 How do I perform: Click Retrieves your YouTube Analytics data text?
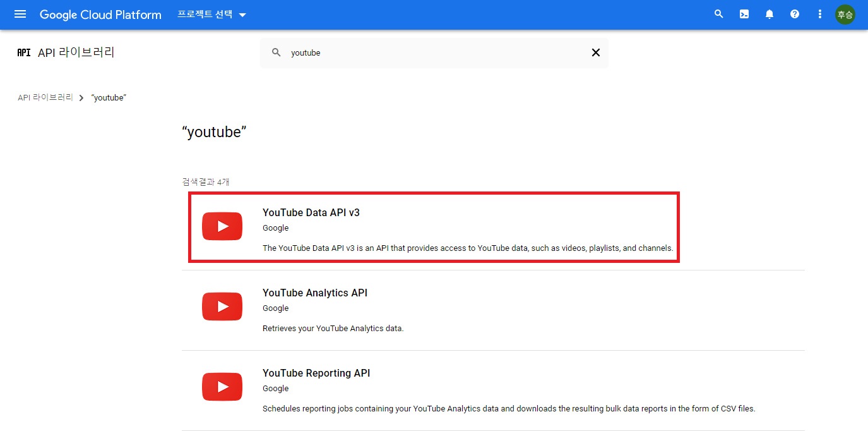click(333, 329)
